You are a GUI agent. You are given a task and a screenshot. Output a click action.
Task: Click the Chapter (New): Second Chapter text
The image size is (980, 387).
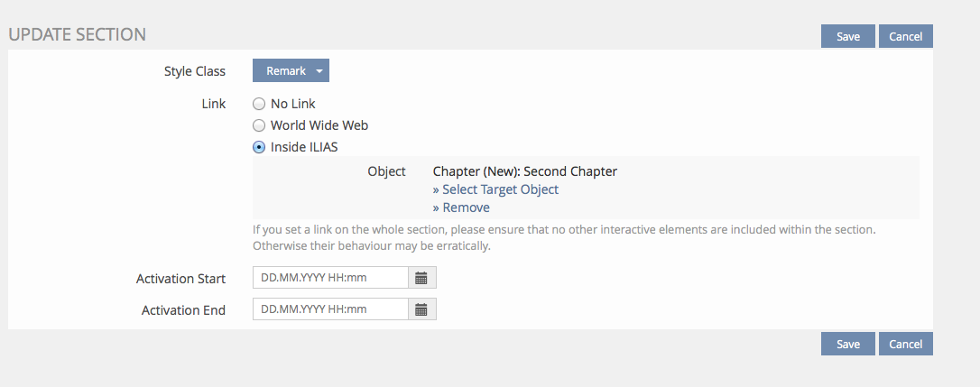(x=524, y=170)
